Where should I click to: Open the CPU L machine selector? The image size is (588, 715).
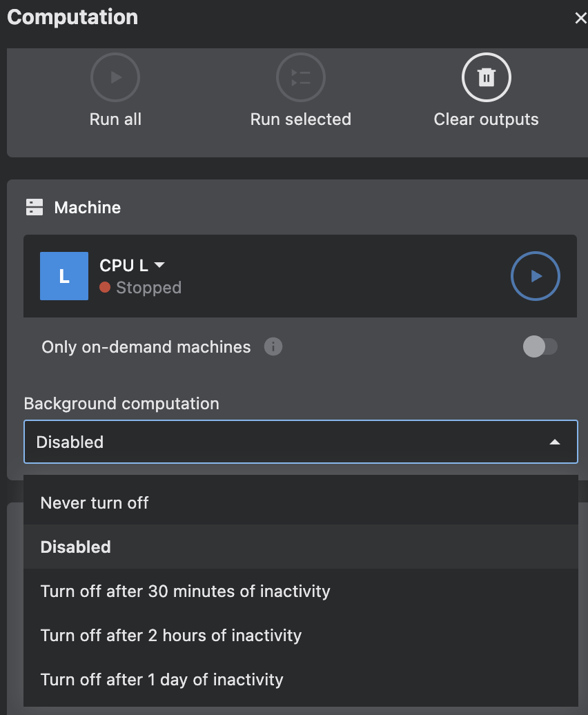(x=133, y=265)
